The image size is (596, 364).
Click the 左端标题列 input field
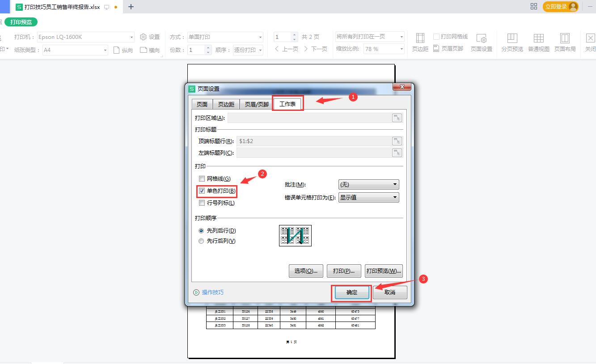[x=313, y=153]
